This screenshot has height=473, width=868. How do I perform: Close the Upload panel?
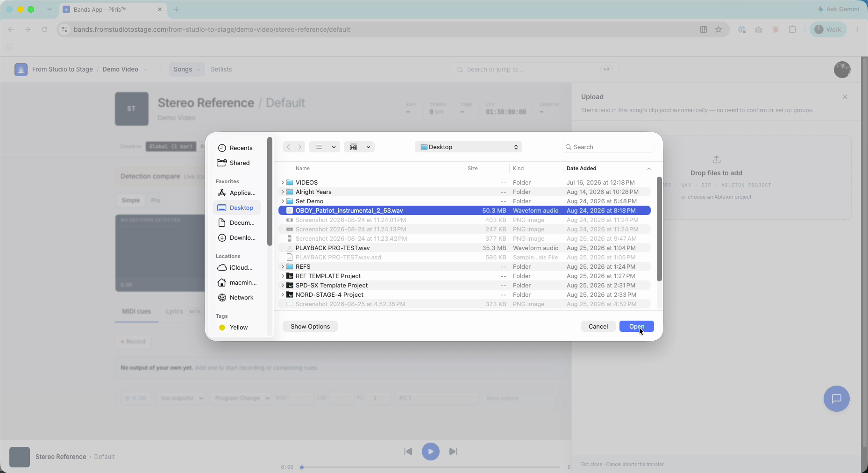(x=845, y=97)
